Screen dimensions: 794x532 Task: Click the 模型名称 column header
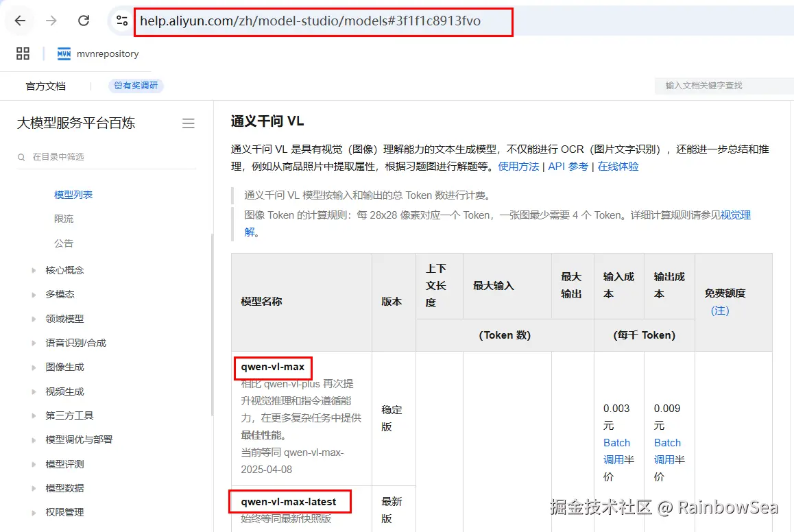(261, 302)
